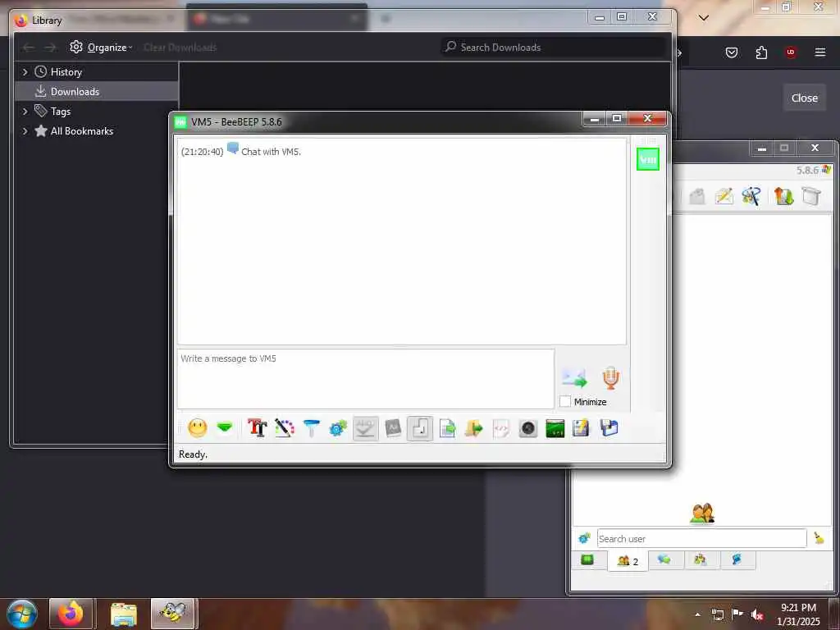This screenshot has width=840, height=630.
Task: Open the Organize dropdown menu
Action: click(101, 47)
